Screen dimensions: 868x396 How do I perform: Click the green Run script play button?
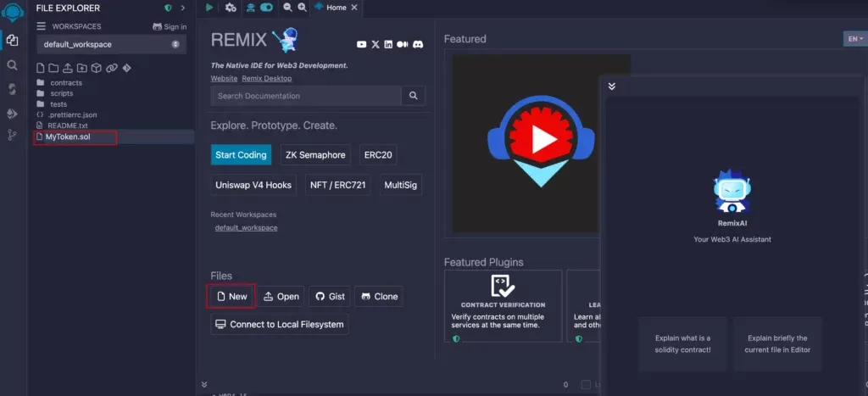[209, 8]
